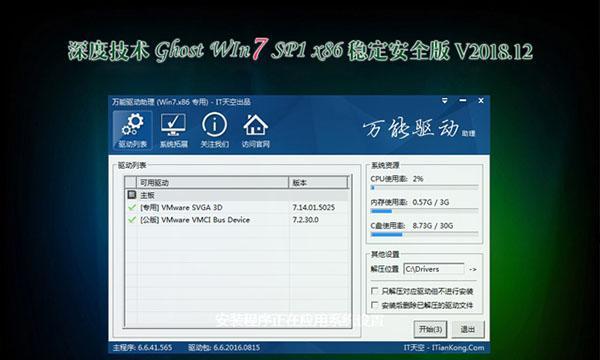Enable 安装后删除已解压的驱动文件 checkbox
Image resolution: width=600 pixels, height=360 pixels.
[375, 305]
